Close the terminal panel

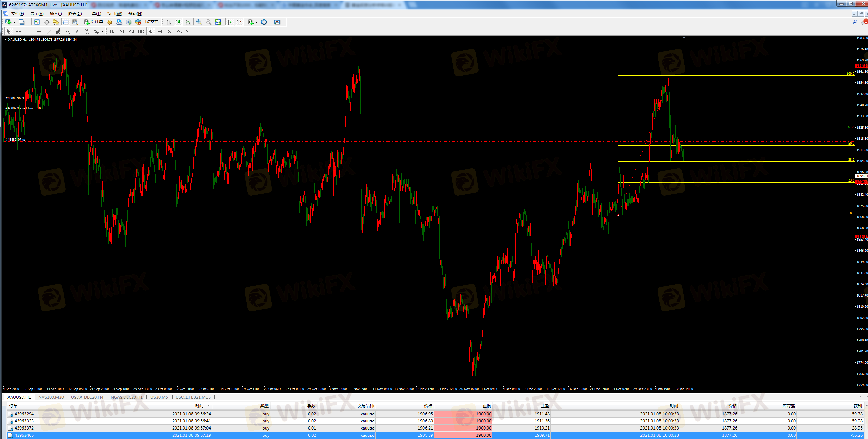4,403
